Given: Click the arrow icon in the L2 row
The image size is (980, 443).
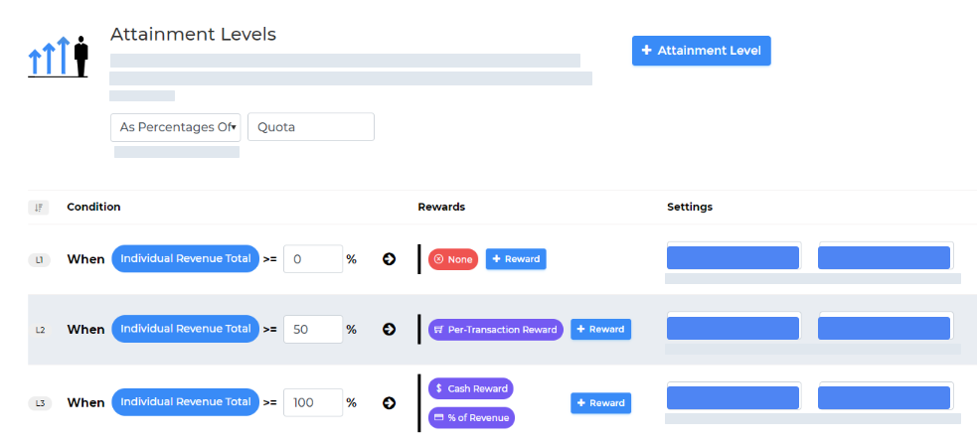Looking at the screenshot, I should click(390, 330).
